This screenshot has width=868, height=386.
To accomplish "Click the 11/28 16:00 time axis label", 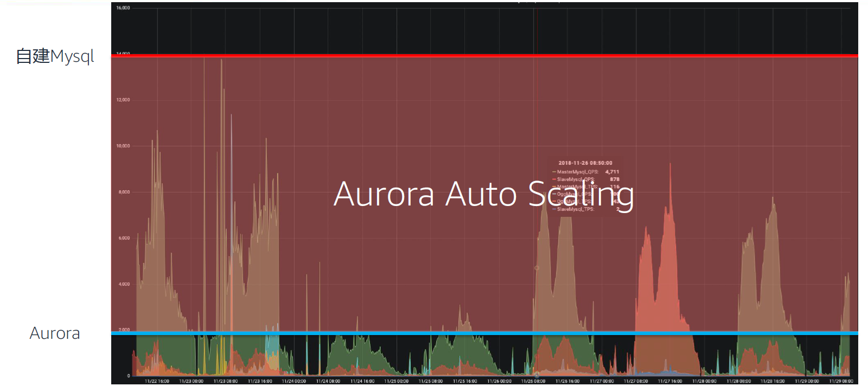I will click(x=773, y=381).
